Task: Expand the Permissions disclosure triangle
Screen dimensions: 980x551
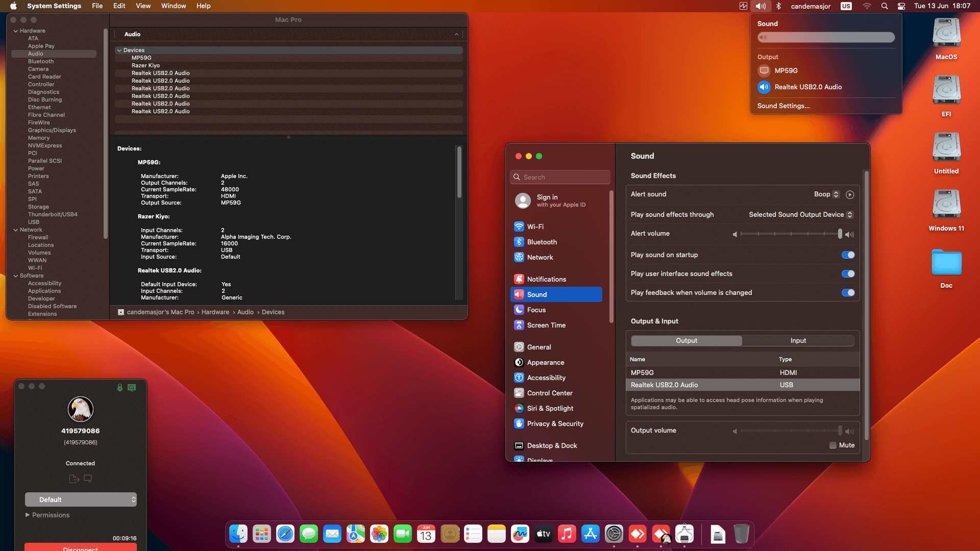Action: tap(28, 515)
